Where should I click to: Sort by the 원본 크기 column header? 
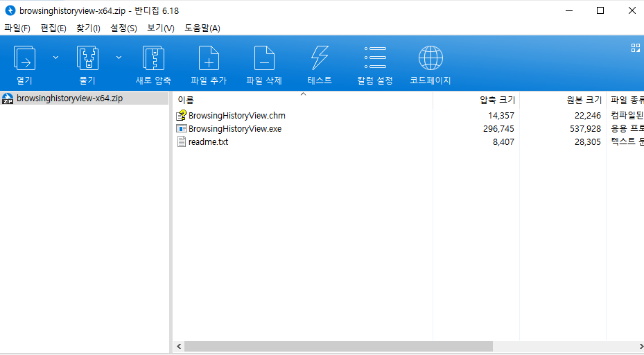tap(563, 100)
